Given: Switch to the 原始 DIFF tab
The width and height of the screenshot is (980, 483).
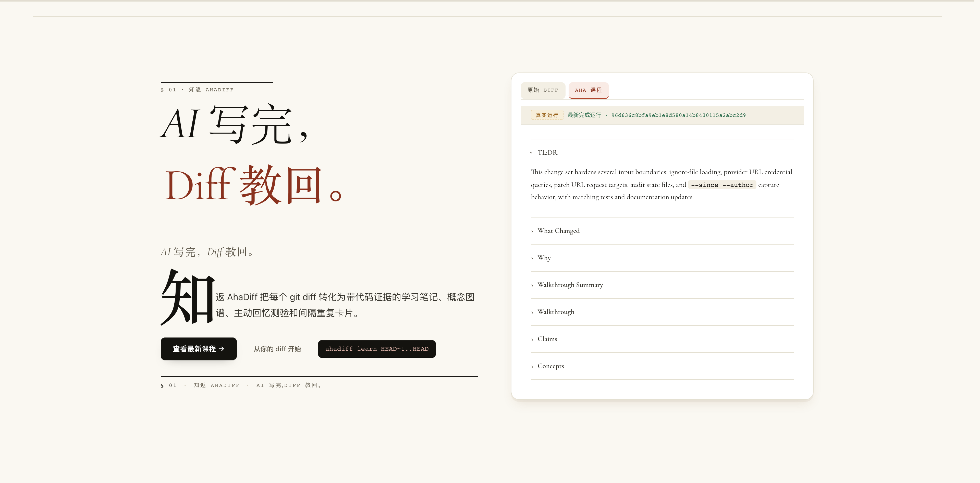Looking at the screenshot, I should [543, 90].
